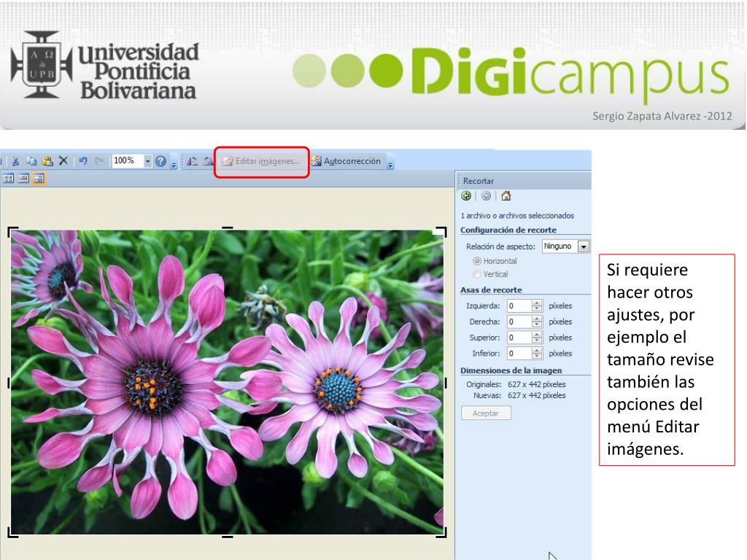Click the Aceptar button
This screenshot has width=747, height=560.
coord(486,413)
